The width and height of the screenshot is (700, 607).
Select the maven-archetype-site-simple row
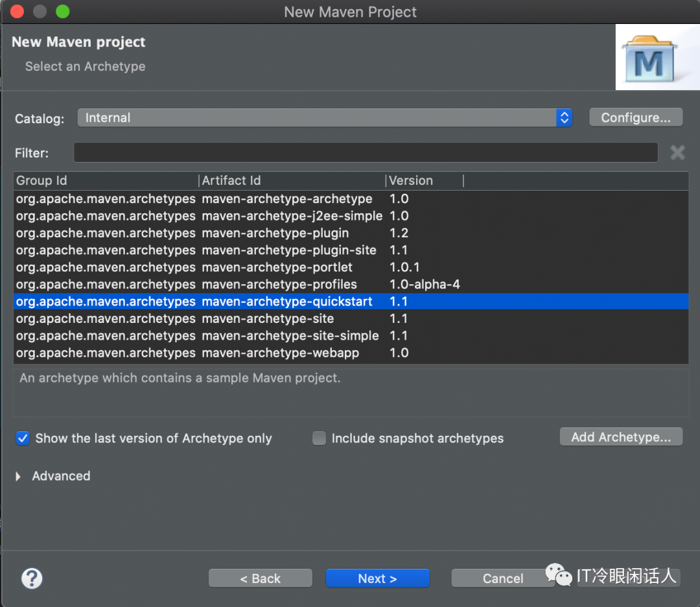pyautogui.click(x=351, y=336)
